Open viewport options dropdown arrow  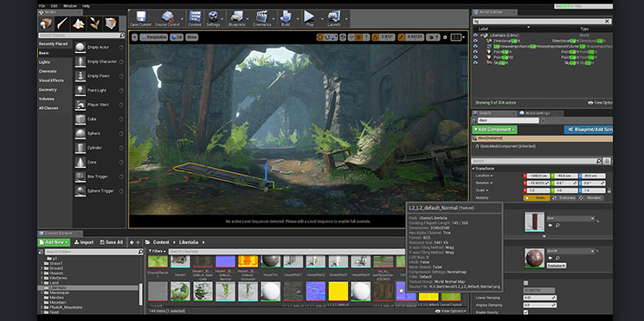134,37
